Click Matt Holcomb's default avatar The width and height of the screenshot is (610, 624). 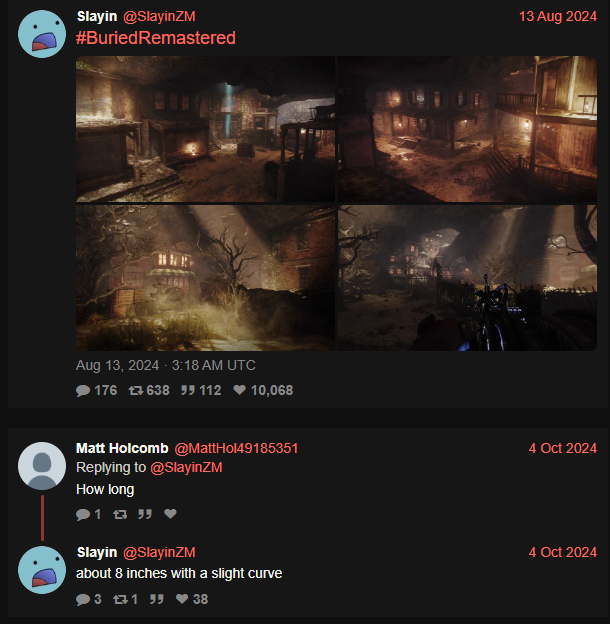pyautogui.click(x=42, y=466)
